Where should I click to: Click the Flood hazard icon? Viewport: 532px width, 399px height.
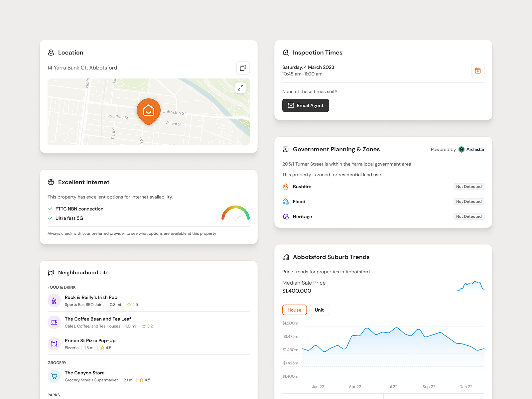point(286,201)
